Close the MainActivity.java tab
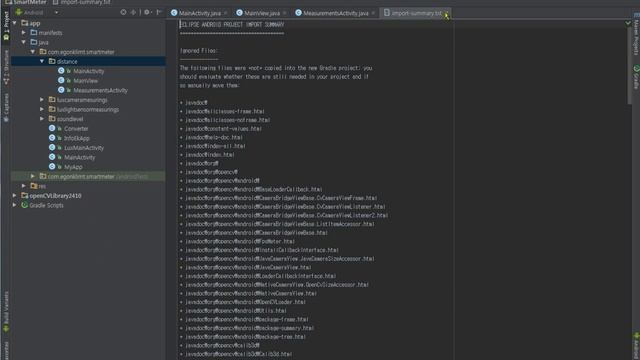Image resolution: width=640 pixels, height=360 pixels. click(225, 13)
